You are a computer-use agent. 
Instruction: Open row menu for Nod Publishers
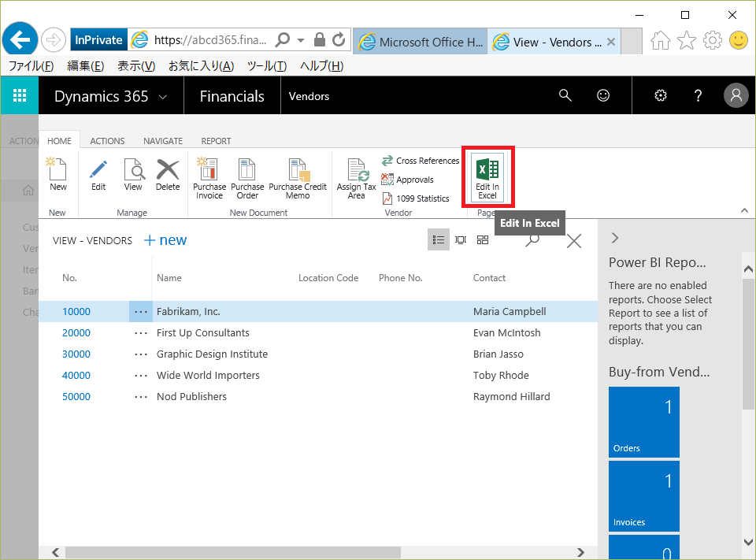(x=141, y=396)
